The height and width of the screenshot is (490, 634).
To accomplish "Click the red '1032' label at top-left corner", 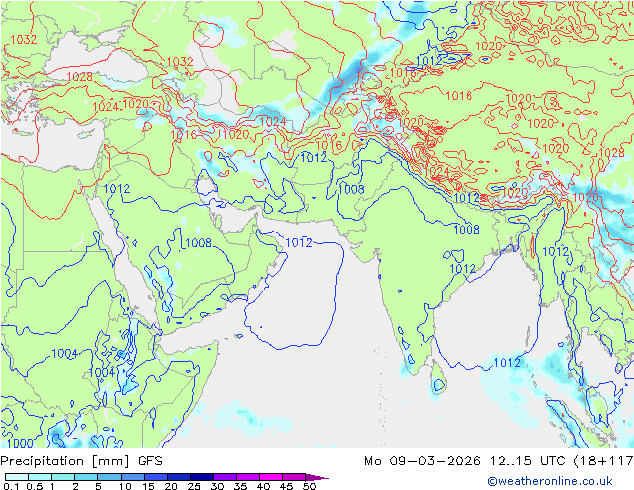I will tap(23, 39).
